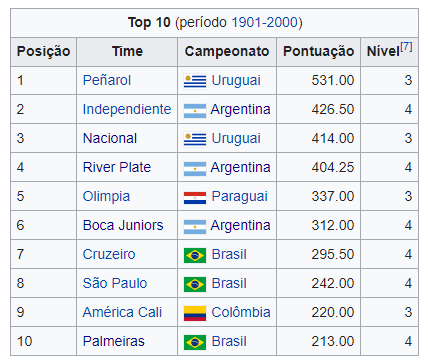
Task: Open the Independiente team link
Action: (127, 109)
